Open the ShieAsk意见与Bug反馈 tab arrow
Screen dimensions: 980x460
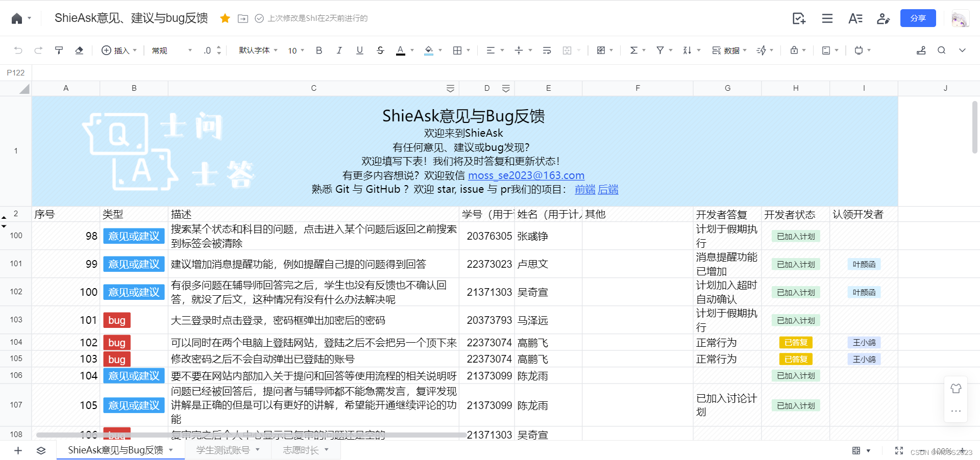click(171, 450)
